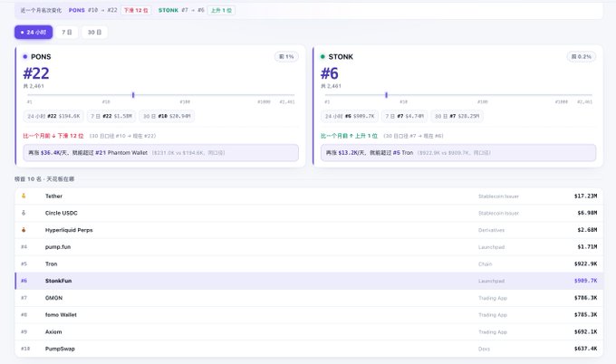Open the PumpSwap row name

[60, 349]
